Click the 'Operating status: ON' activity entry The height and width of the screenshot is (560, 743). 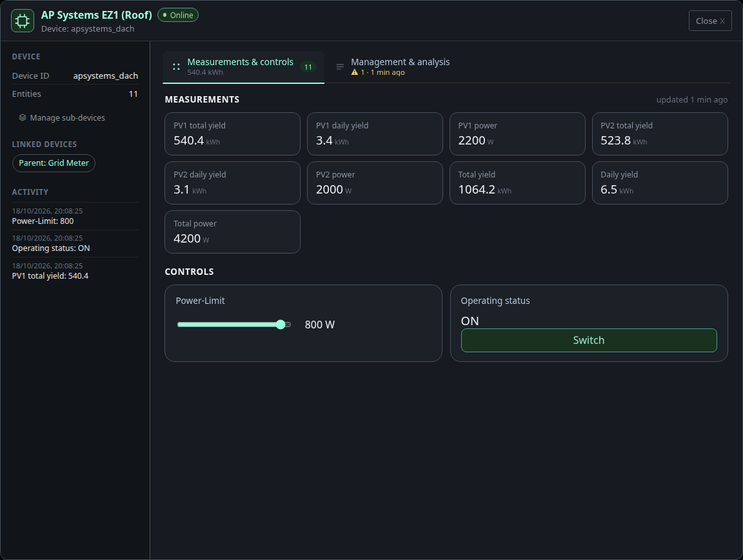(x=75, y=243)
